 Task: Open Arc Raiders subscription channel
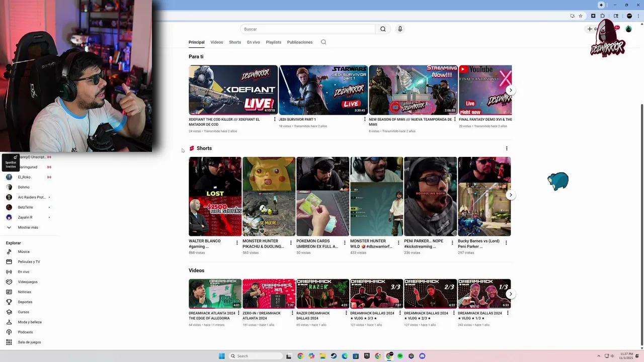(31, 197)
